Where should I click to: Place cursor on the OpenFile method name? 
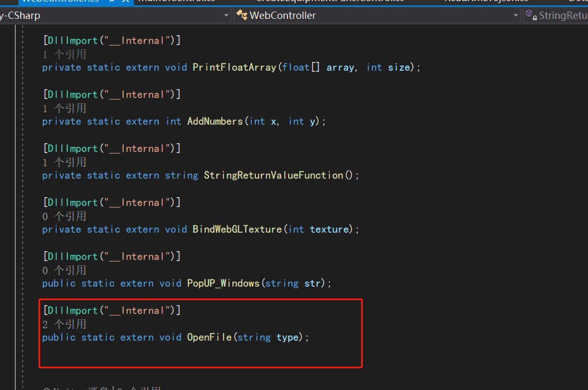[x=209, y=337]
